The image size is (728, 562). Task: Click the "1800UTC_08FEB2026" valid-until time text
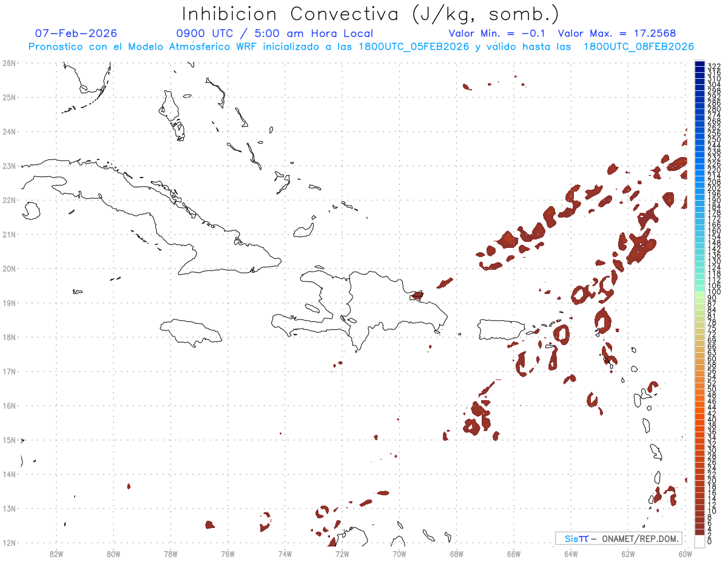[x=639, y=47]
